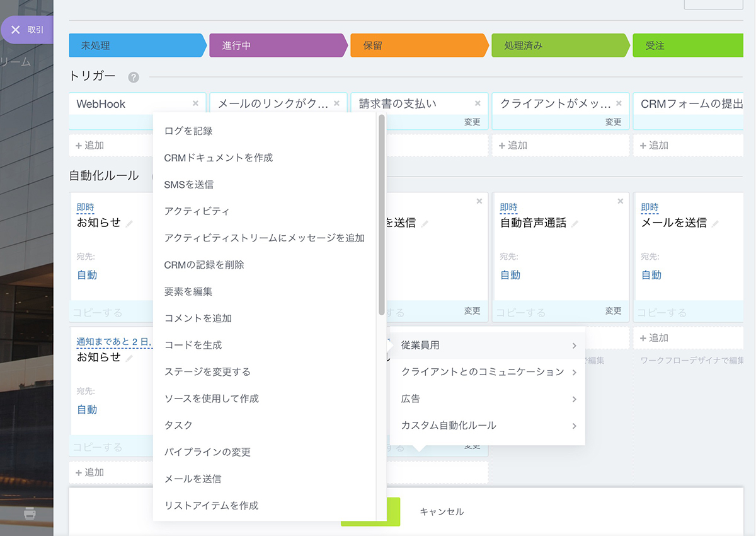This screenshot has width=756, height=536.
Task: Open 通知まであと２日 timing setting
Action: point(113,342)
